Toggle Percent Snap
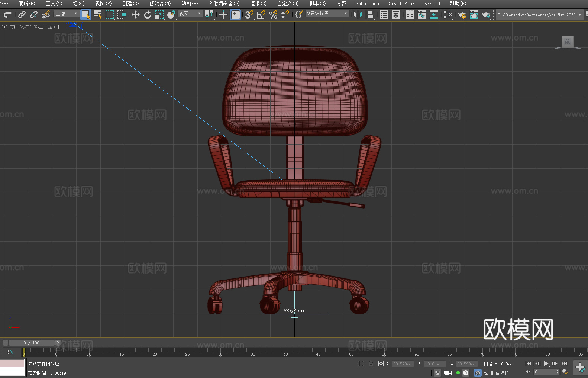Screen dimensions: 588x378 pos(273,14)
